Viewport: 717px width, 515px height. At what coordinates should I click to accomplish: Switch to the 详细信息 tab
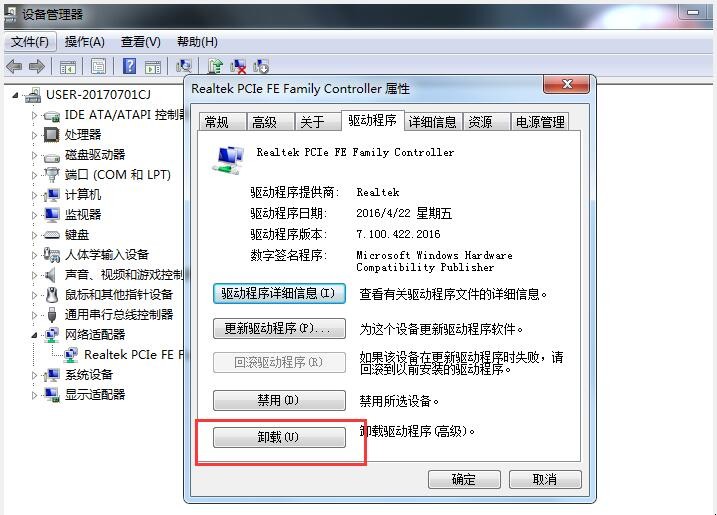[x=433, y=122]
